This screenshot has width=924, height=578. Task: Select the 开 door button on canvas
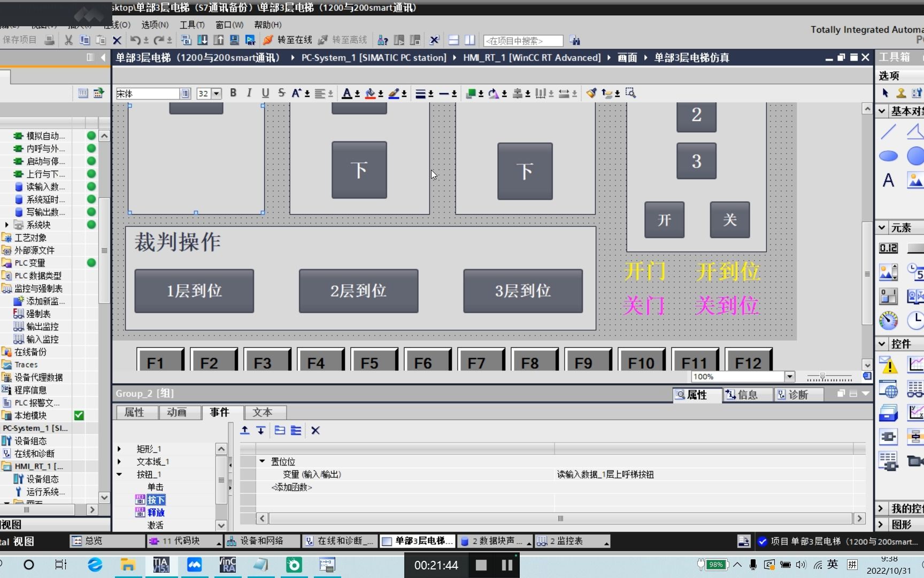coord(664,220)
